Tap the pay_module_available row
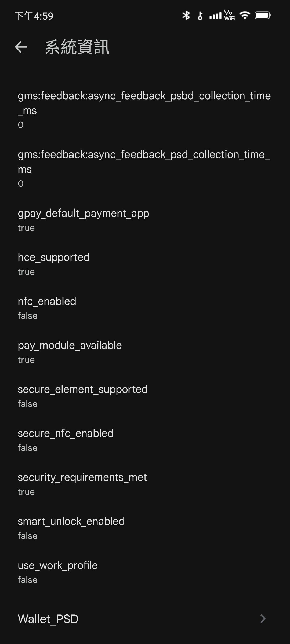This screenshot has width=290, height=644. pyautogui.click(x=70, y=352)
